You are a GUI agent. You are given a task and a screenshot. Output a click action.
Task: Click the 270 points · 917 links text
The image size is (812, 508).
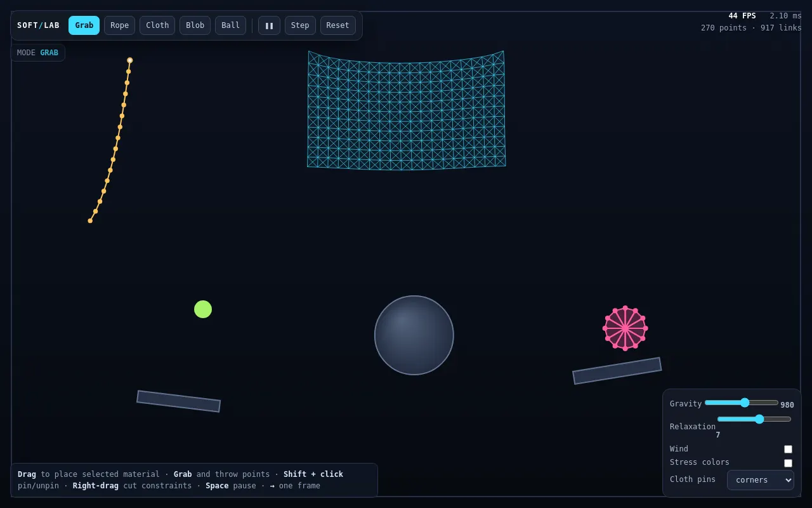click(x=751, y=28)
